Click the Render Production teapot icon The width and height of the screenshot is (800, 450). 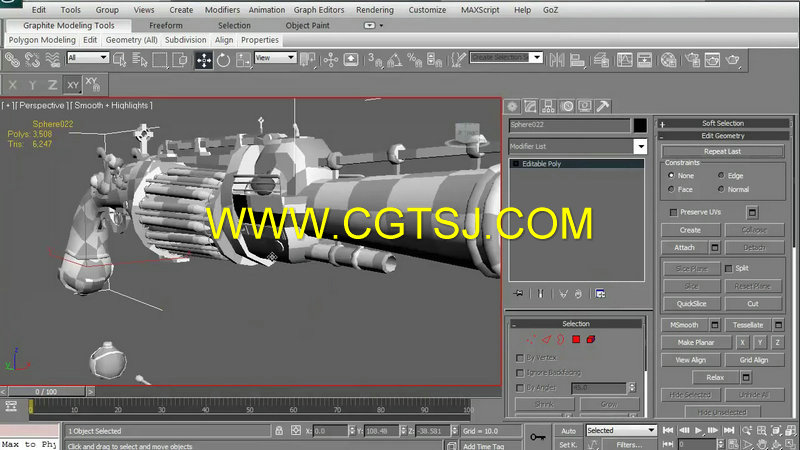[x=733, y=60]
